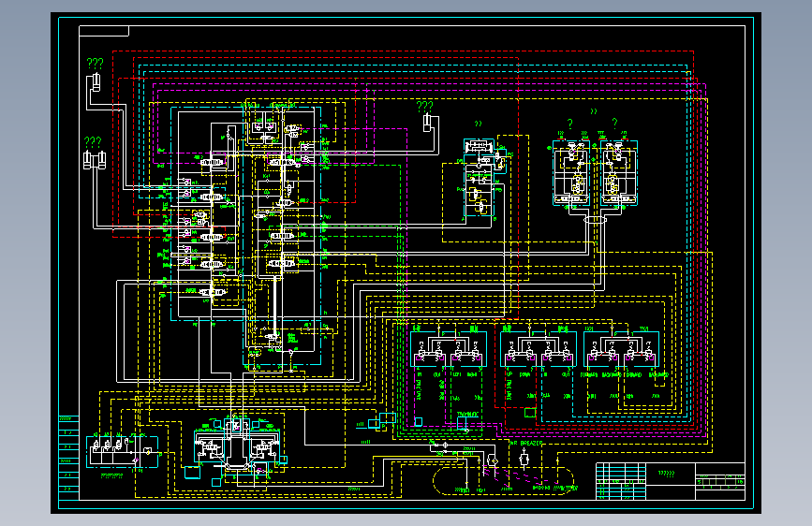Click the right travel motor block at upper right
The width and height of the screenshot is (812, 526).
point(618,173)
